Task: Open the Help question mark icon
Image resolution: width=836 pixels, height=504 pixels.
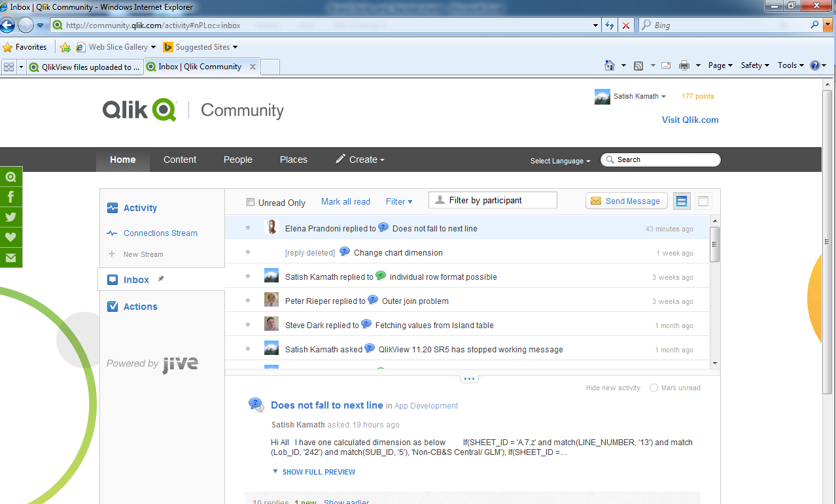Action: coord(815,65)
